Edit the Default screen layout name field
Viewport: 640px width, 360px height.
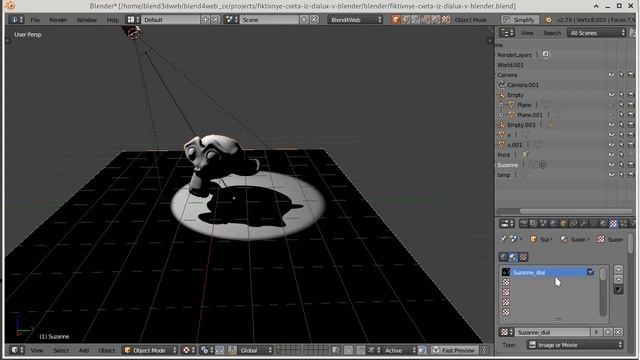[171, 20]
